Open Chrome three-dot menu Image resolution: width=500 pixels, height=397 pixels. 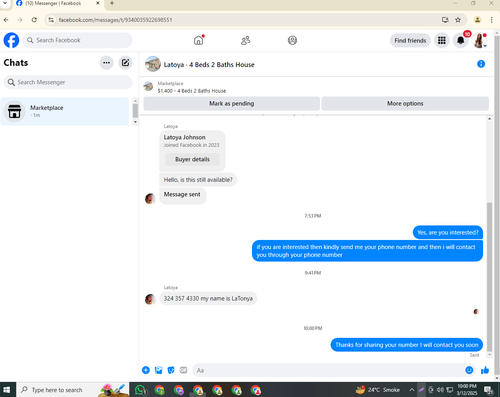tap(491, 20)
